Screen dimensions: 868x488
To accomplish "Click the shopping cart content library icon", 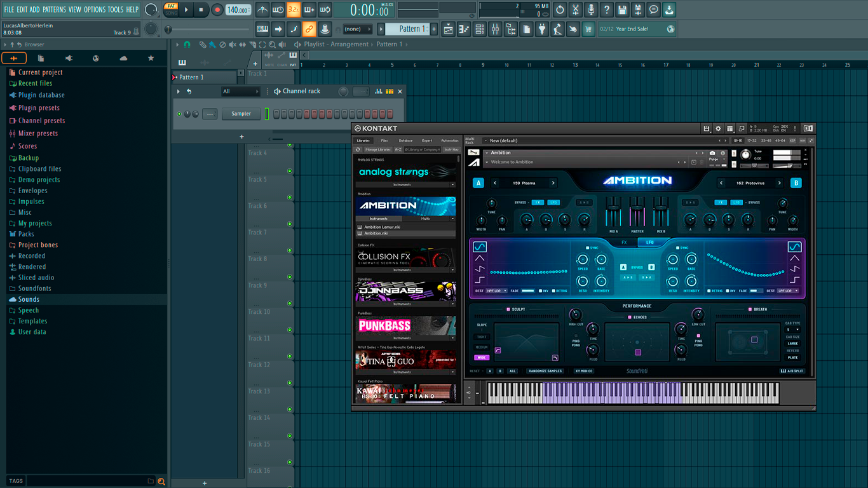I will tap(588, 29).
